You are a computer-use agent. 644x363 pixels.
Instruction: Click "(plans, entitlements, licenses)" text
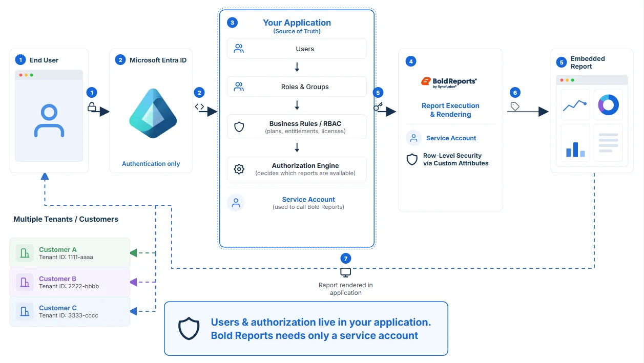[x=305, y=131]
